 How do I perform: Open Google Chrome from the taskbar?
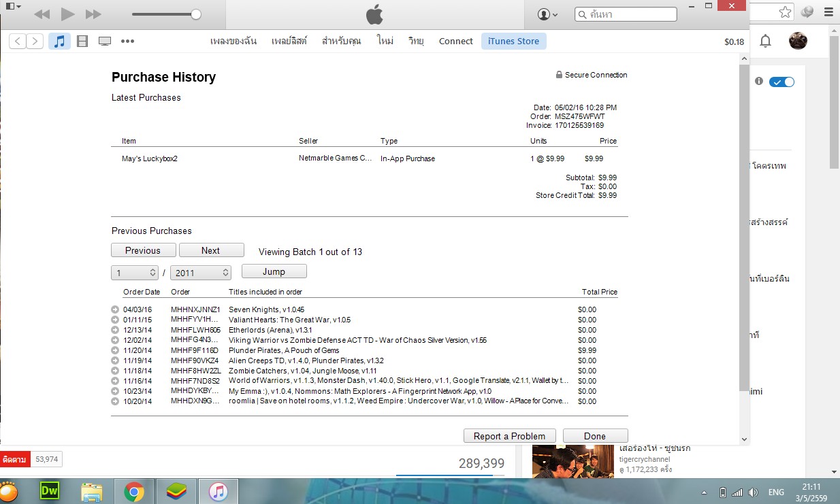(134, 491)
